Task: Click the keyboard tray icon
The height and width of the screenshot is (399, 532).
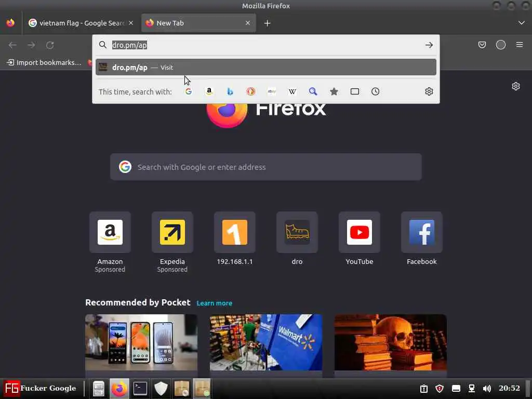Action: click(456, 389)
